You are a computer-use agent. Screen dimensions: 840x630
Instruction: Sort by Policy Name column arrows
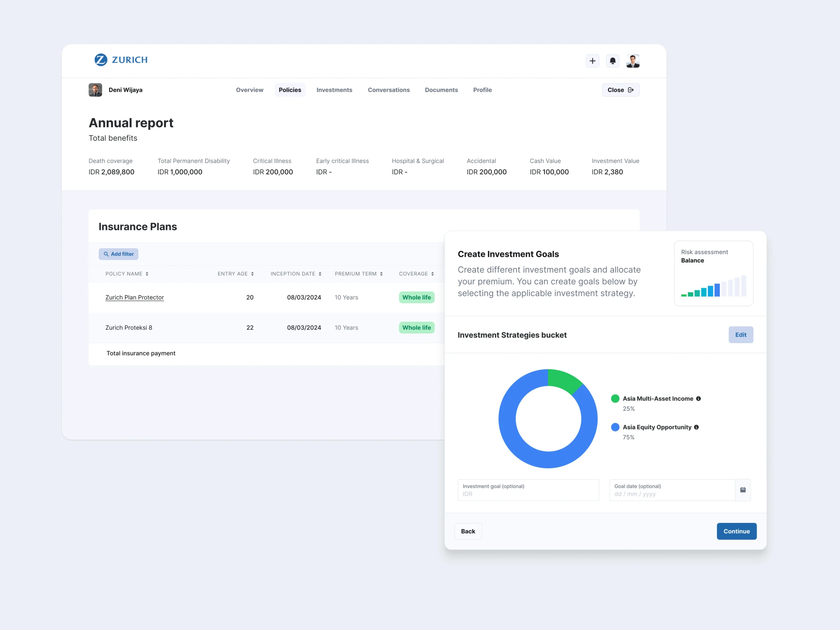coord(147,274)
